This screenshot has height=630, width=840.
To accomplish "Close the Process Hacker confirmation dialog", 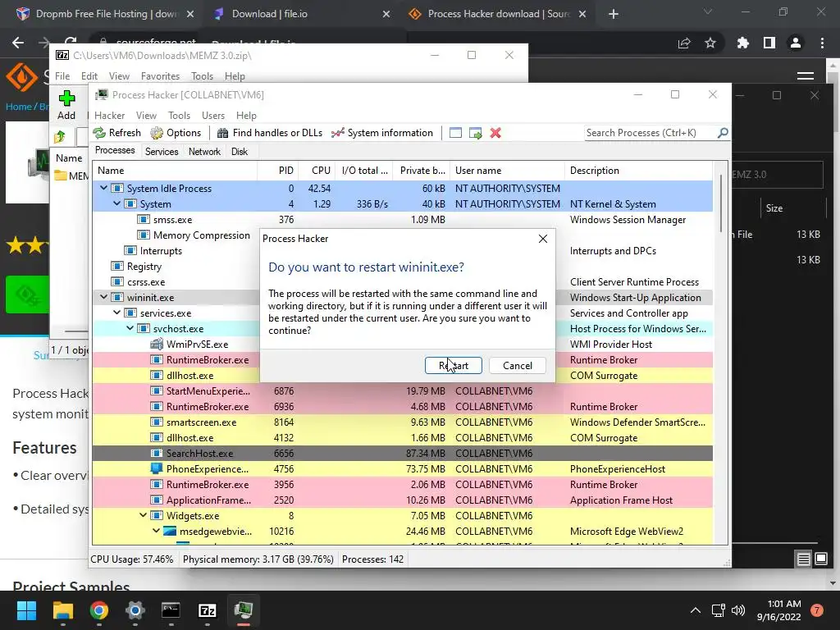I will click(x=543, y=239).
